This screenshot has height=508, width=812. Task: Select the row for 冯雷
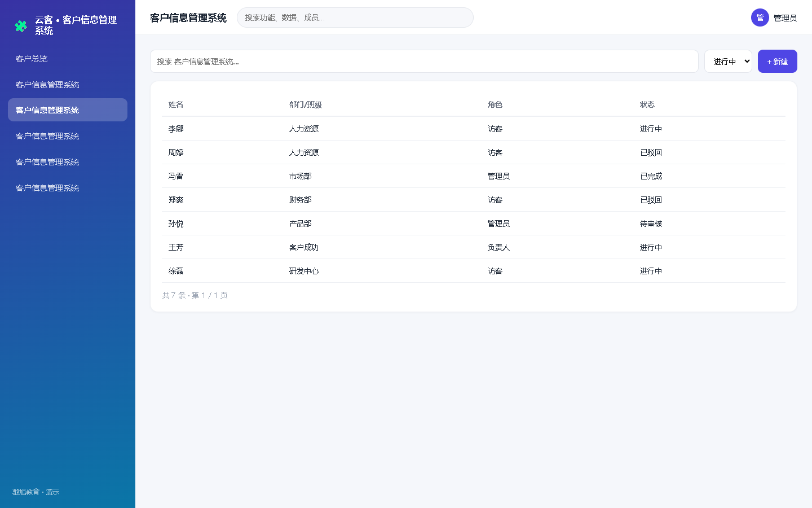pos(474,176)
